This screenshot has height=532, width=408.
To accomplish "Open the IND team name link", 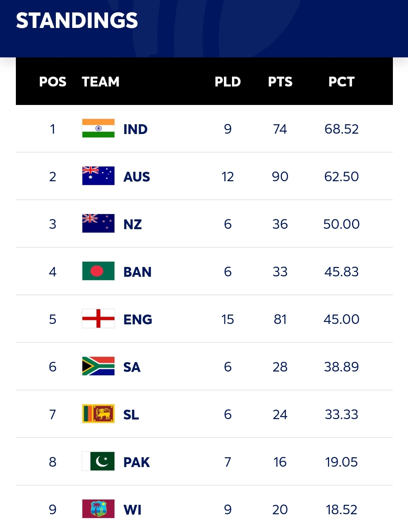I will coord(135,130).
